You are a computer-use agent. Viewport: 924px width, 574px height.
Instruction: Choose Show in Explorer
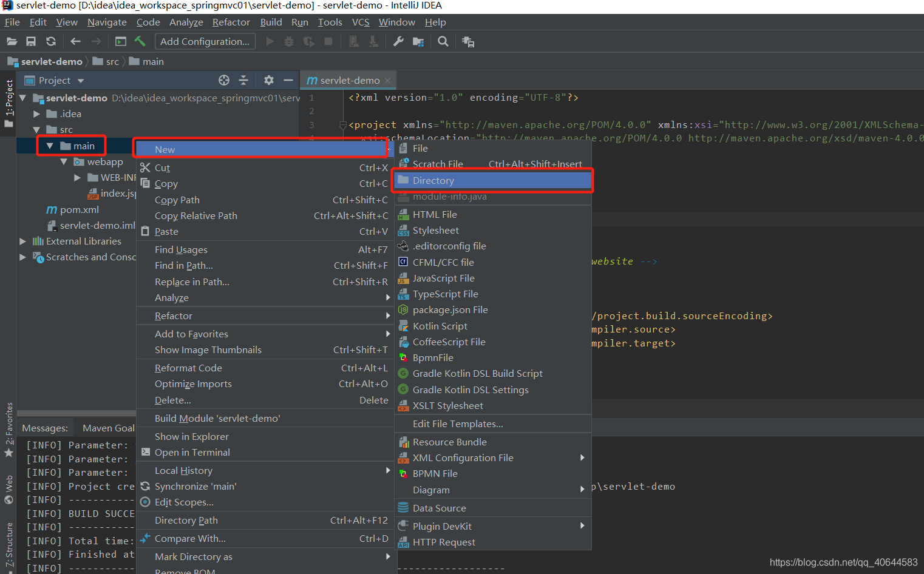coord(265,436)
